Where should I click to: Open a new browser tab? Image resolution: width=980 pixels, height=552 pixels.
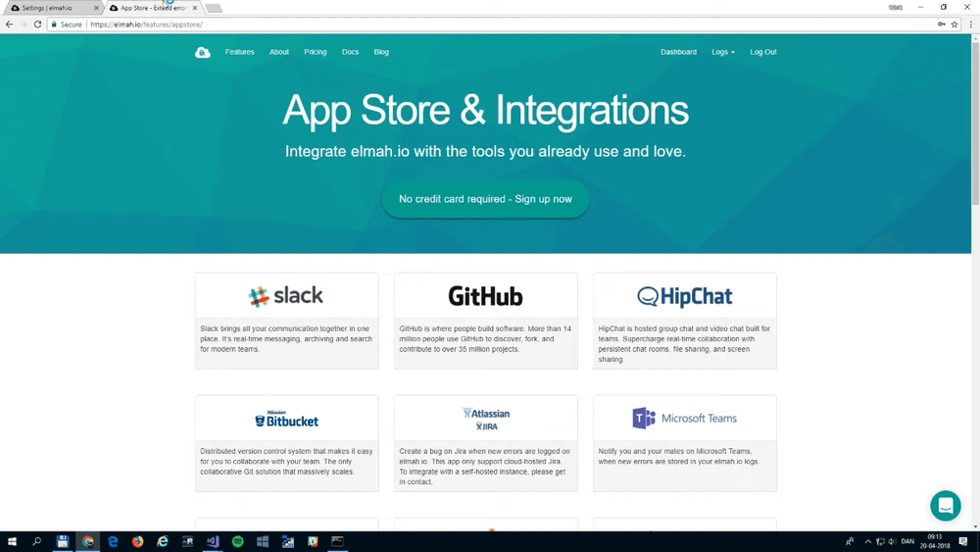[214, 8]
